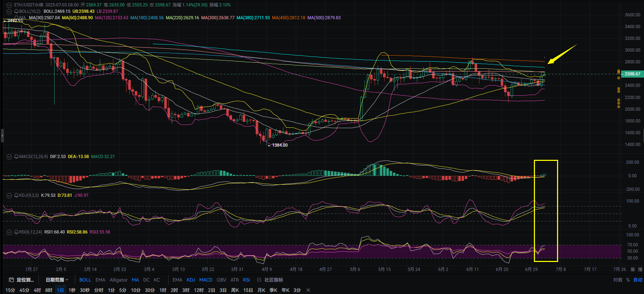Image resolution: width=644 pixels, height=294 pixels.
Task: Open the 爆 liquidation button
Action: 640,269
